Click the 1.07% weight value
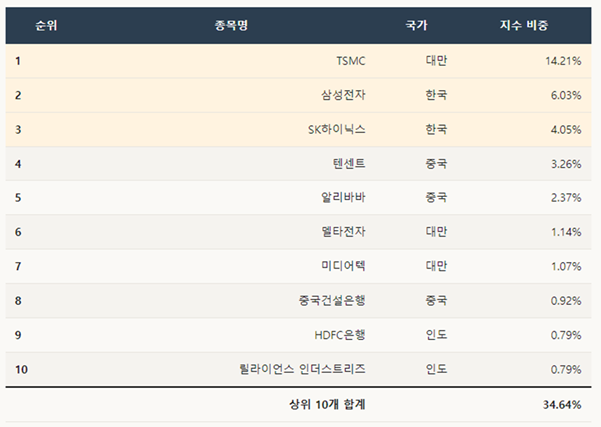 pos(566,266)
